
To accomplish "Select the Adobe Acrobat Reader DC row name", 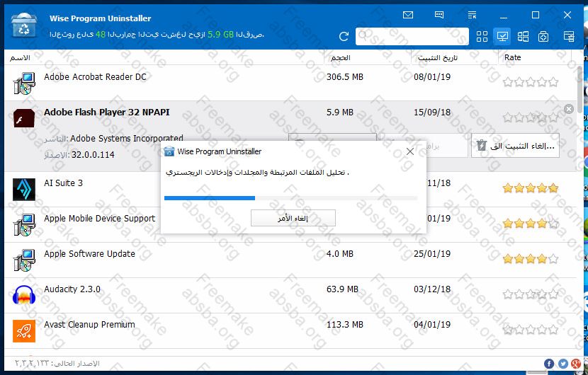I will point(95,77).
